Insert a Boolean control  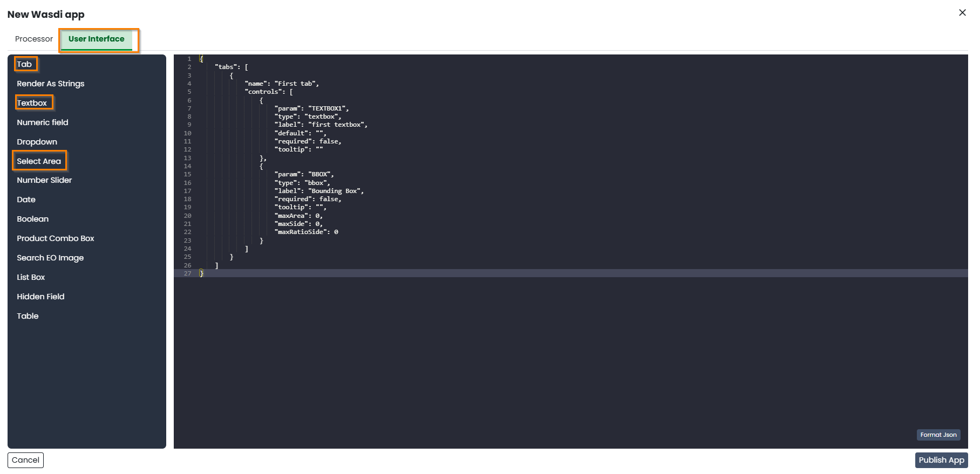tap(32, 219)
